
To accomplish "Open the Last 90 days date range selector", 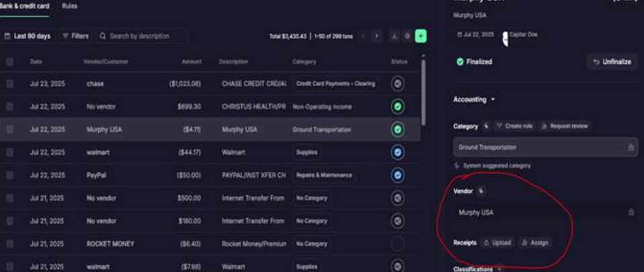I will 28,36.
